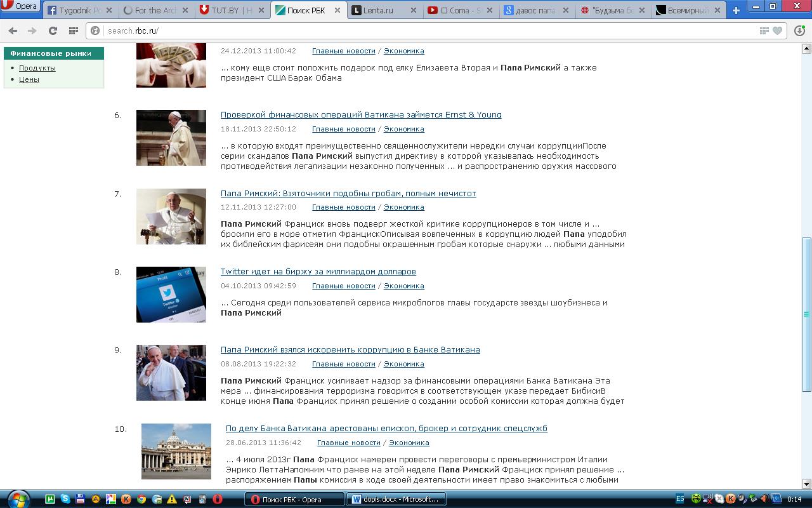812x508 pixels.
Task: Click 'Экономика' link under the Ernst & Young article
Action: 404,129
